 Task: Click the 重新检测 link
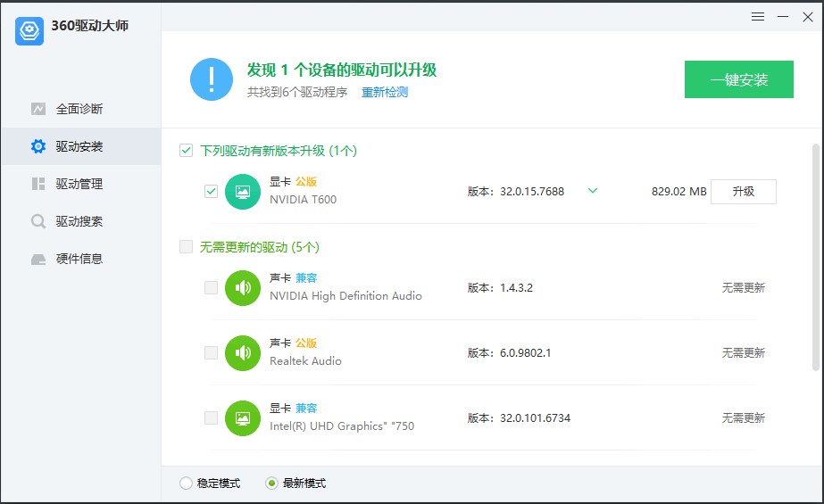(385, 93)
